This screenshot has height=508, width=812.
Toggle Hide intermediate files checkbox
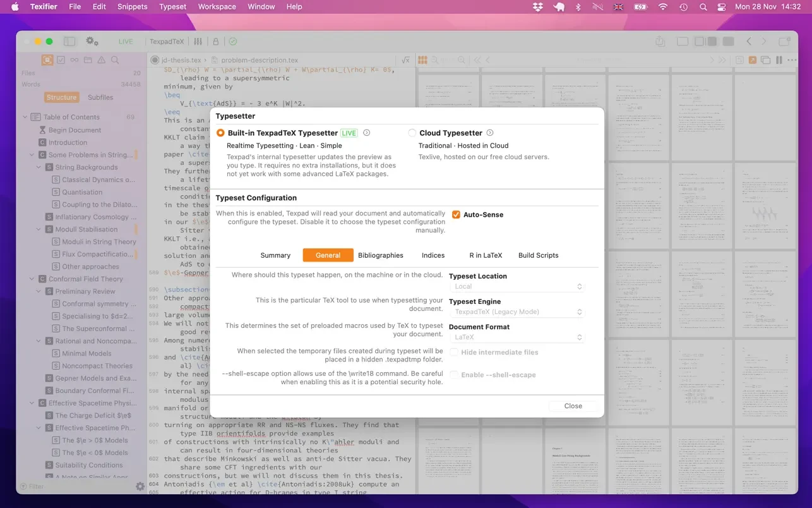454,352
